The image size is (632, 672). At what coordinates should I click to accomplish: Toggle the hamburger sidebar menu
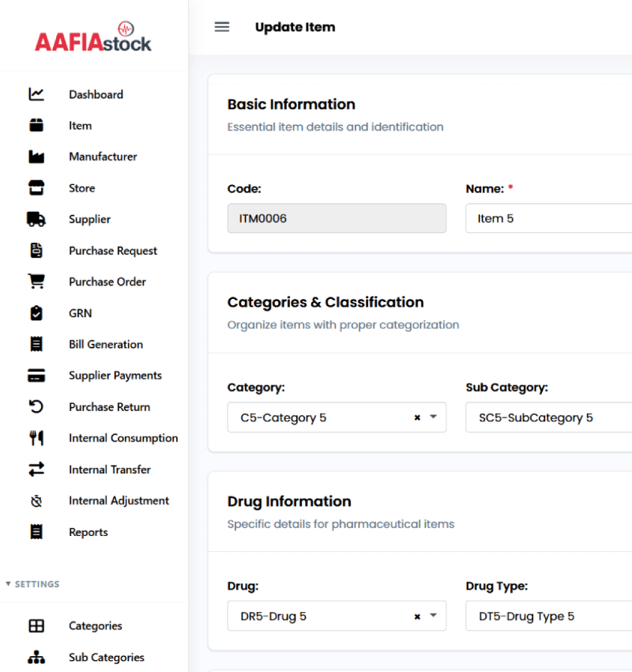222,27
